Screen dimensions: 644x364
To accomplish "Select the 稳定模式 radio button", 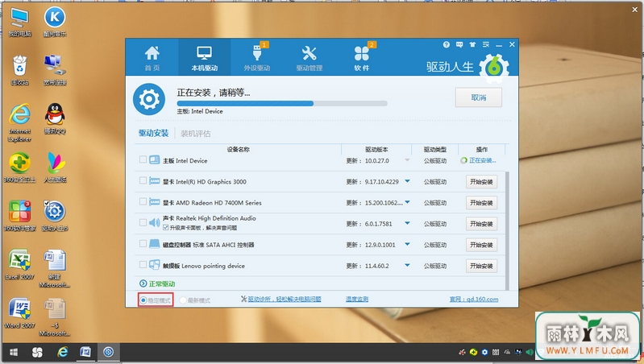I will 143,300.
